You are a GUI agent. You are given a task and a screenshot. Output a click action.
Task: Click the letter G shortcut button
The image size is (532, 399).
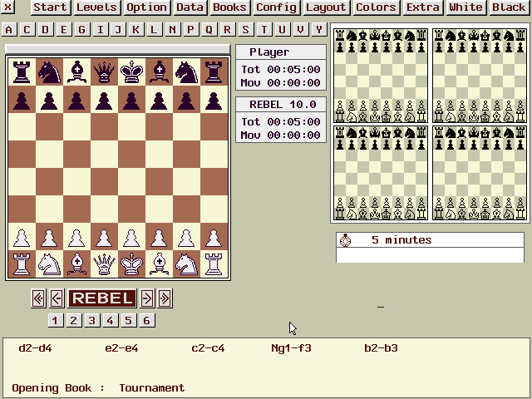(x=81, y=30)
